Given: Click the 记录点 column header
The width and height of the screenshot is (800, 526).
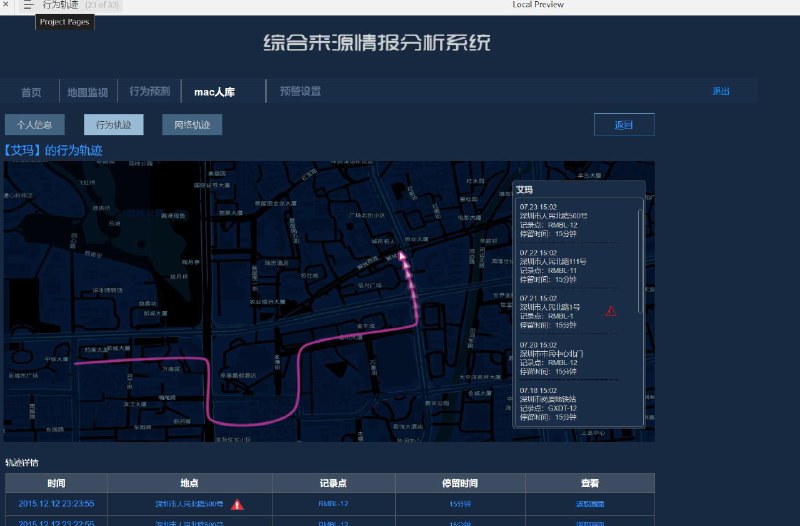Looking at the screenshot, I should tap(333, 483).
